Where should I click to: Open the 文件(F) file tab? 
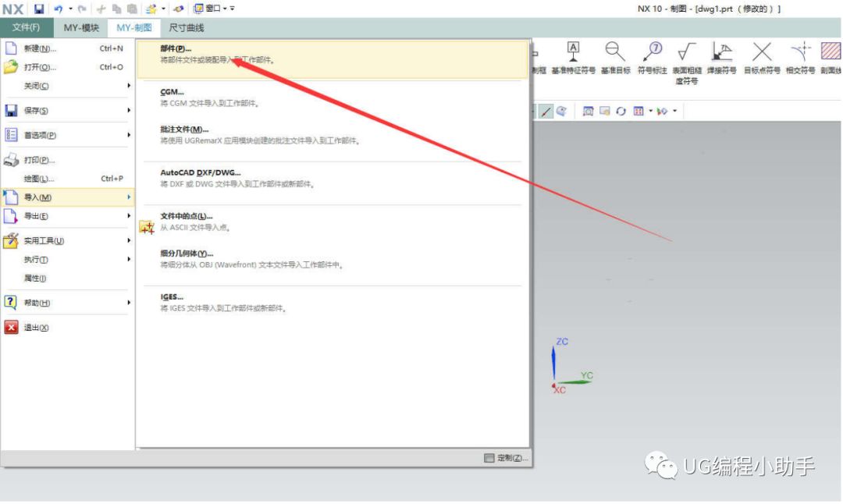pos(27,27)
